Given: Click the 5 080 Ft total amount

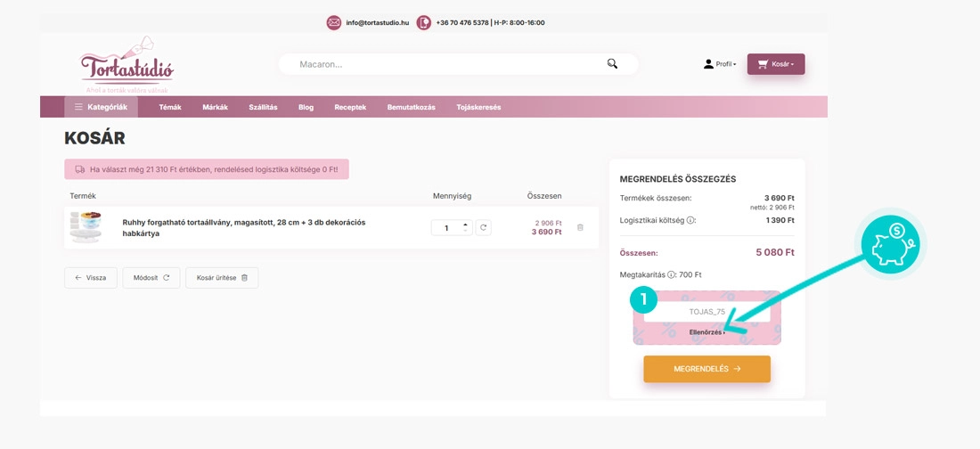Looking at the screenshot, I should (x=775, y=253).
